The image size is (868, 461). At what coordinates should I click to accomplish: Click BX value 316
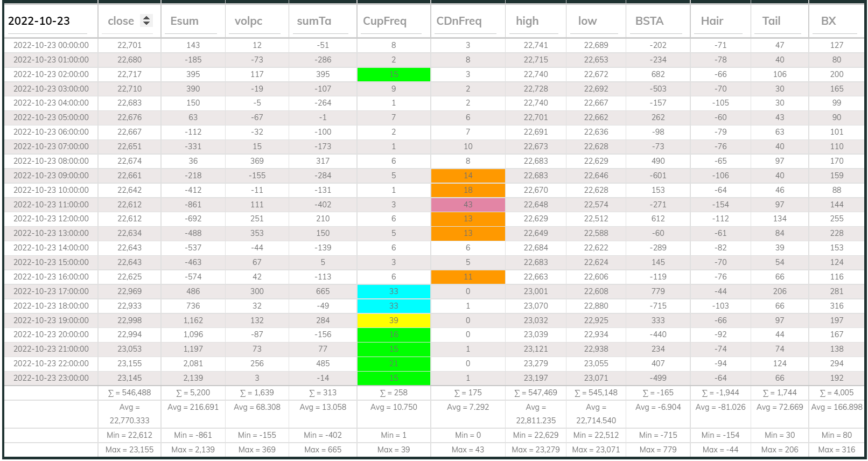click(x=837, y=306)
